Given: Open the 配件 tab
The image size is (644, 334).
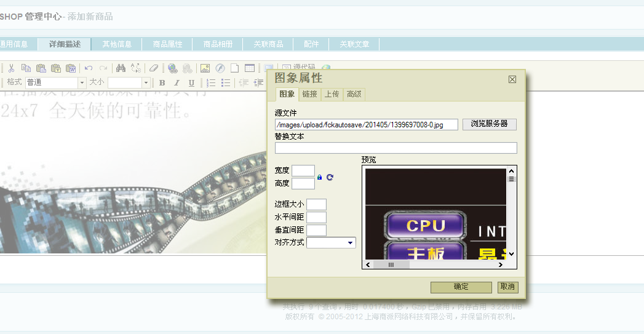Looking at the screenshot, I should 311,44.
